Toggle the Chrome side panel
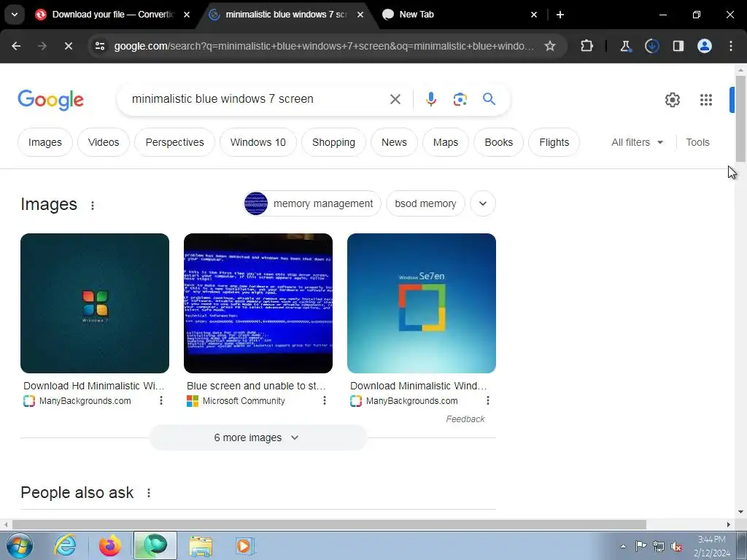747x560 pixels. pyautogui.click(x=678, y=46)
